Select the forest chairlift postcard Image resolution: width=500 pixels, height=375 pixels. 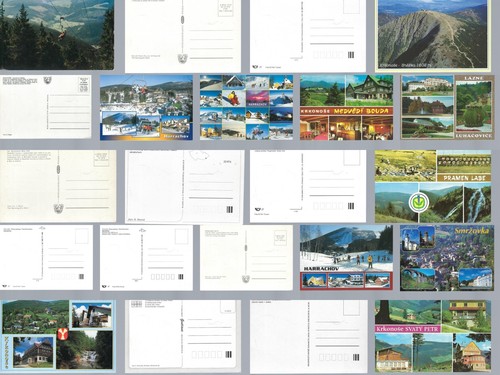[57, 35]
